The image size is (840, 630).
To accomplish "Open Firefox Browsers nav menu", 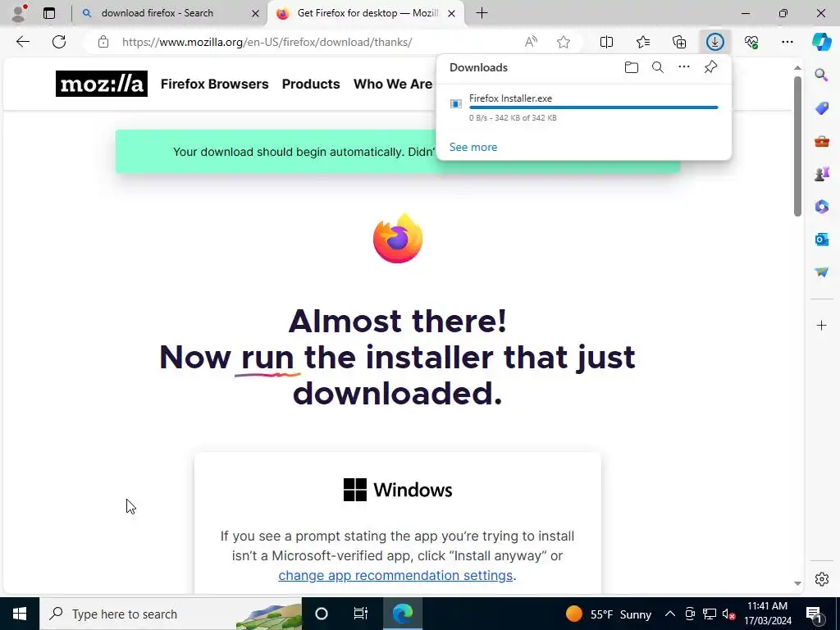I will [214, 84].
